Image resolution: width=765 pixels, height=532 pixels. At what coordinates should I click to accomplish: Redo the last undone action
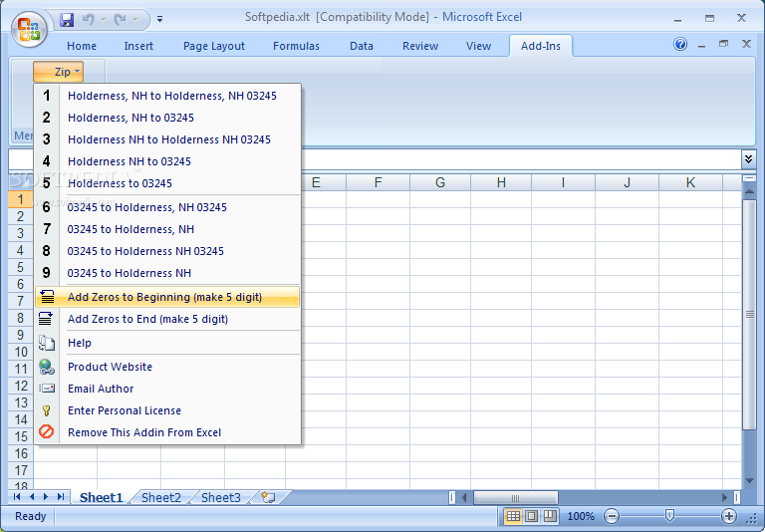120,20
